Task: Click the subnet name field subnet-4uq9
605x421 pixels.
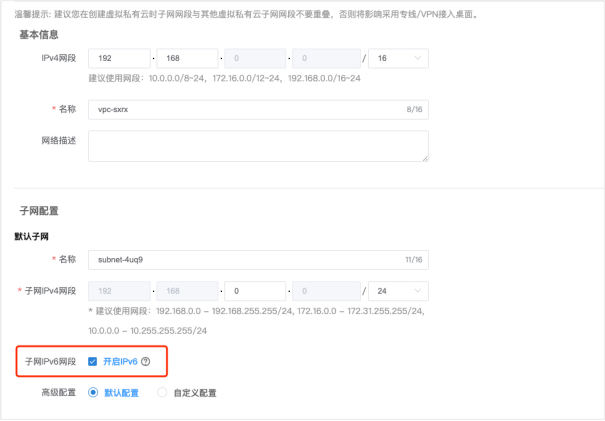Action: click(x=258, y=258)
